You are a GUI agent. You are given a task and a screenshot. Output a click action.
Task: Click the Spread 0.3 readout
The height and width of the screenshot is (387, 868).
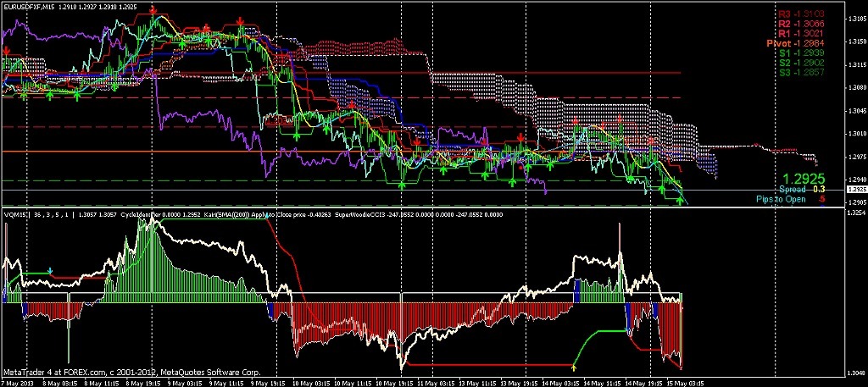point(803,190)
